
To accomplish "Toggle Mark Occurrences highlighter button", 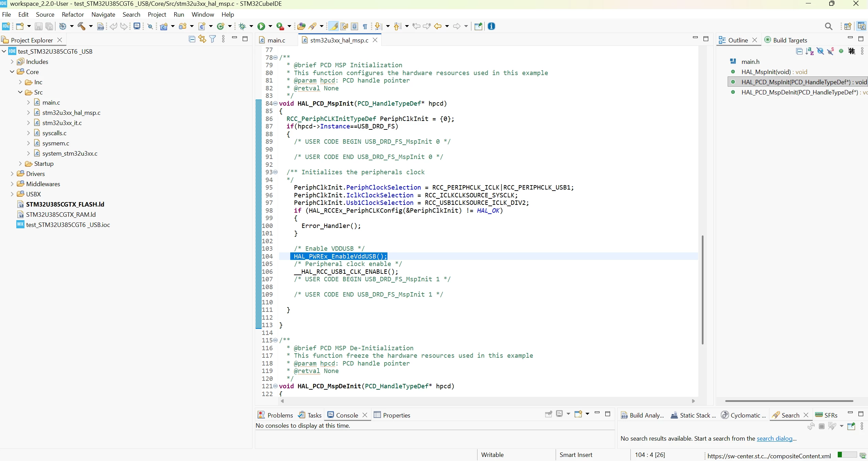I will pyautogui.click(x=334, y=26).
